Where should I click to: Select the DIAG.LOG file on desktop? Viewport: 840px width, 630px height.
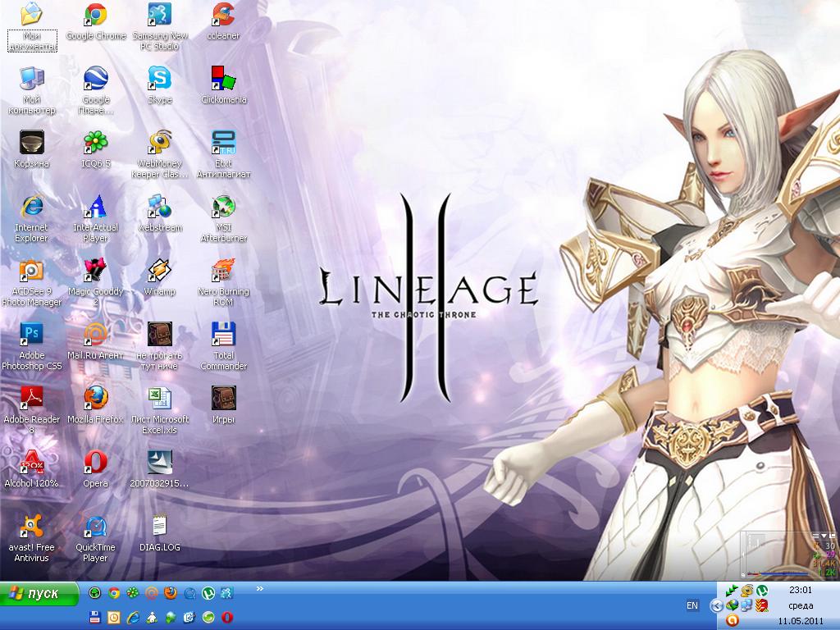point(159,527)
